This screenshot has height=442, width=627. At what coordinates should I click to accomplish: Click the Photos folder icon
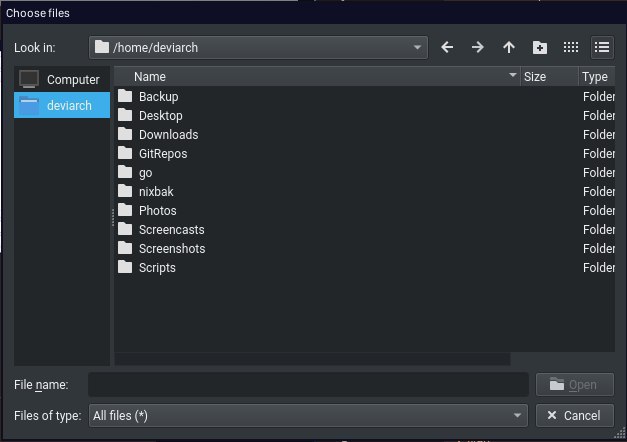[x=125, y=210]
